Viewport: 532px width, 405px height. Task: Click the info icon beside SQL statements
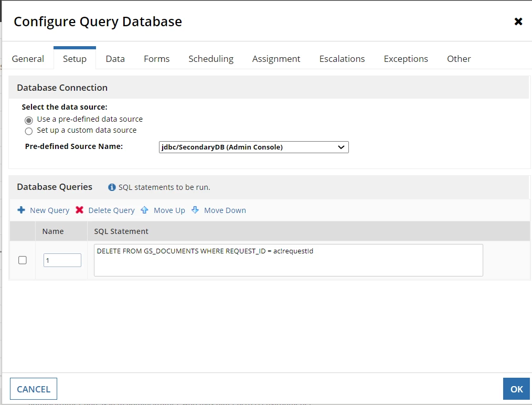(112, 187)
